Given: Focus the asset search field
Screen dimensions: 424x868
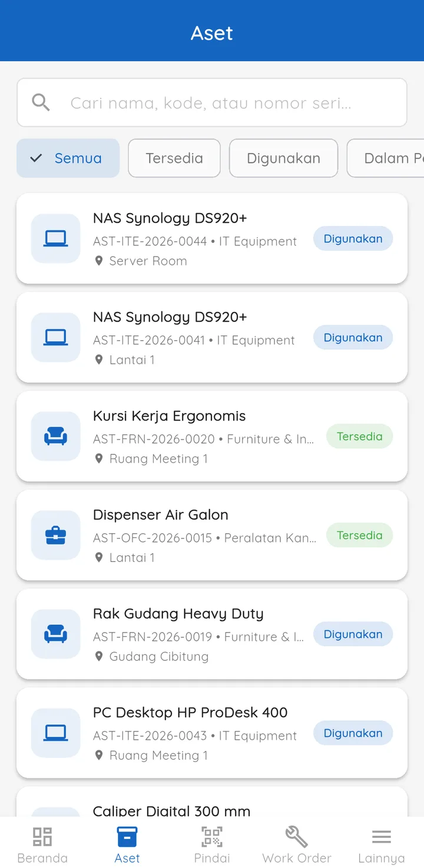Looking at the screenshot, I should tap(212, 102).
